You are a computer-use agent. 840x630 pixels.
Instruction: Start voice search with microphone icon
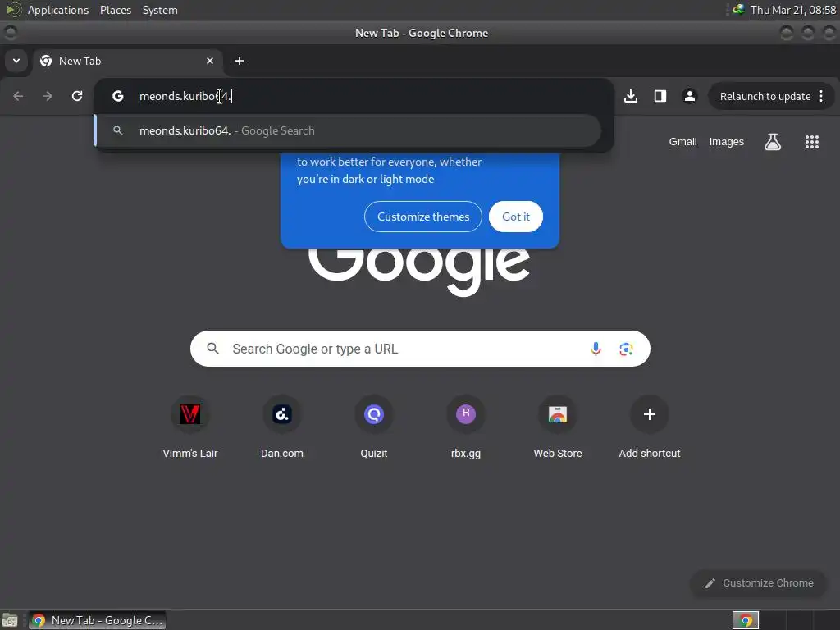(x=596, y=349)
